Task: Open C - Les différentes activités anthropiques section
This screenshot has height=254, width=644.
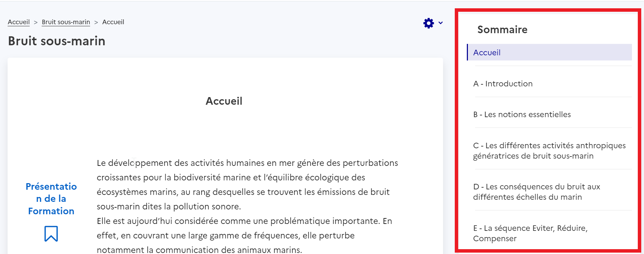Action: pos(549,151)
